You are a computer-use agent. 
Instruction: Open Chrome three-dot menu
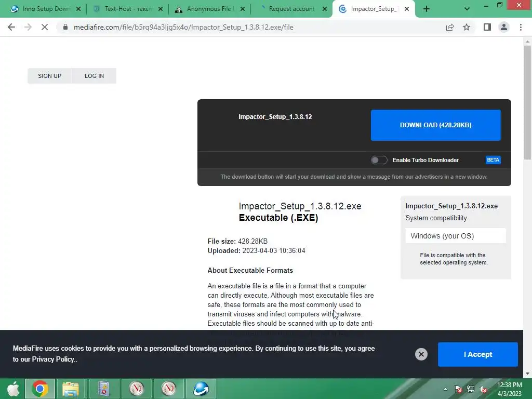click(x=521, y=27)
